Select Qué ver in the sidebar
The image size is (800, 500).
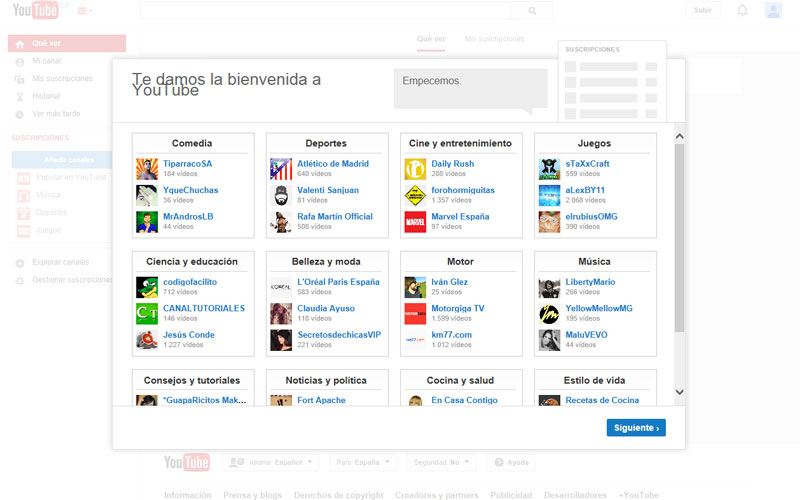[67, 43]
